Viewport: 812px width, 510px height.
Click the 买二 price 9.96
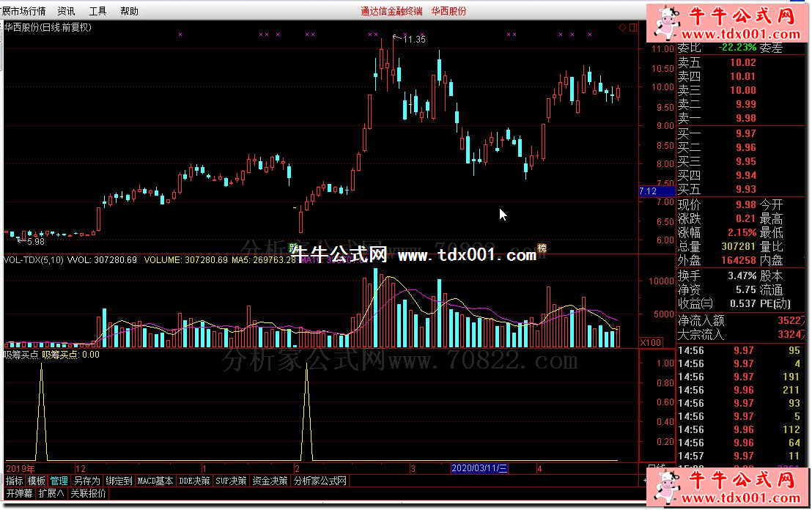[746, 147]
